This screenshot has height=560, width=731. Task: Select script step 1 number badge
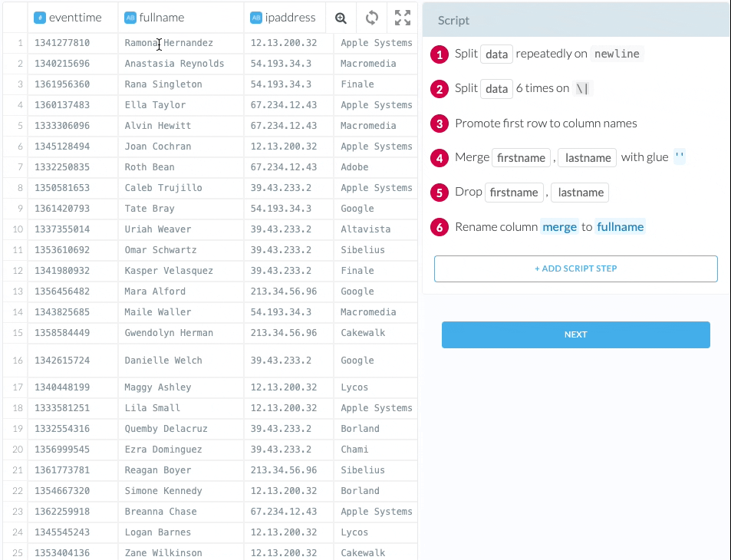coord(439,54)
